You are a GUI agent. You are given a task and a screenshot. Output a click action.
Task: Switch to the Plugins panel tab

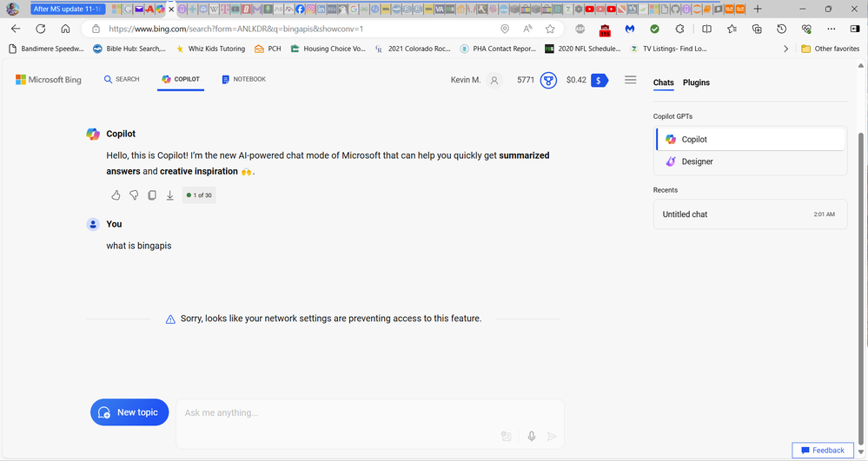[696, 82]
